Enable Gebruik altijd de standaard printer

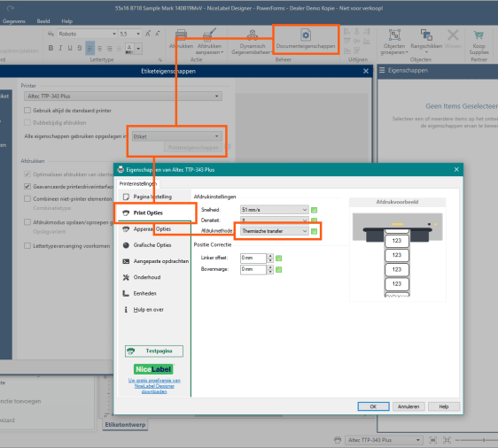point(27,111)
